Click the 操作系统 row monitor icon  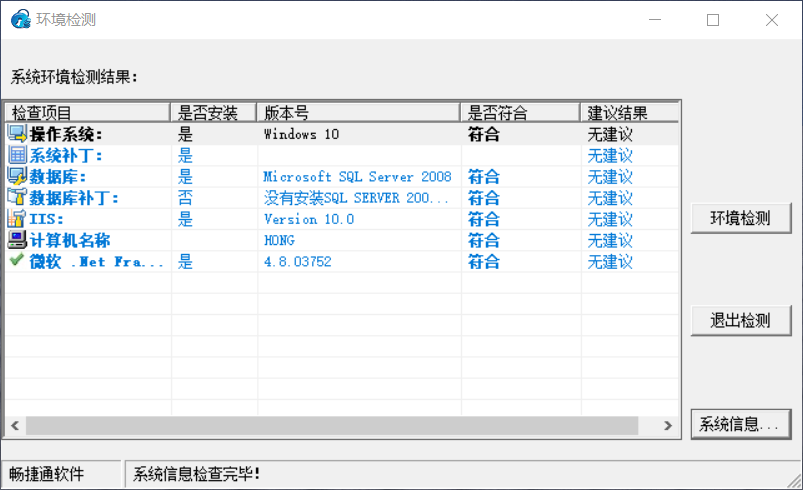[x=17, y=134]
